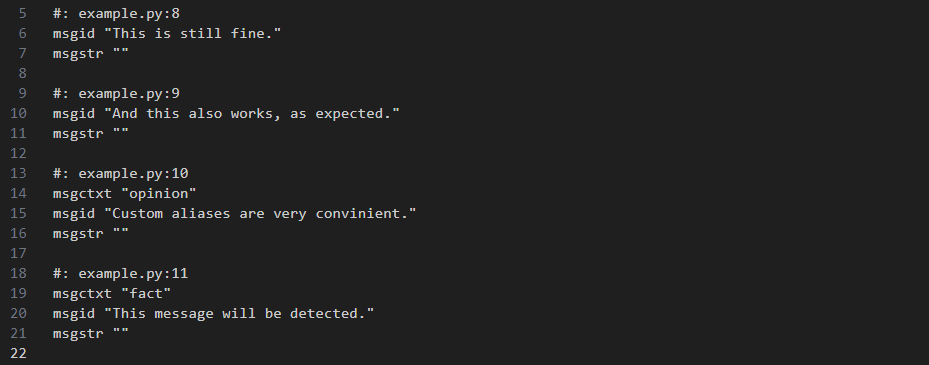This screenshot has height=365, width=929.
Task: Place cursor on 'example.py:8' comment
Action: (116, 13)
